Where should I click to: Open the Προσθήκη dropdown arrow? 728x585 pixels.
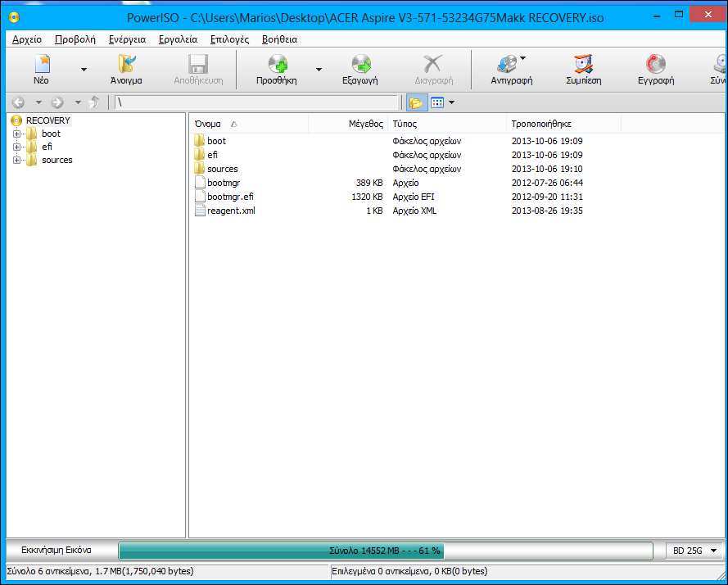pyautogui.click(x=319, y=70)
